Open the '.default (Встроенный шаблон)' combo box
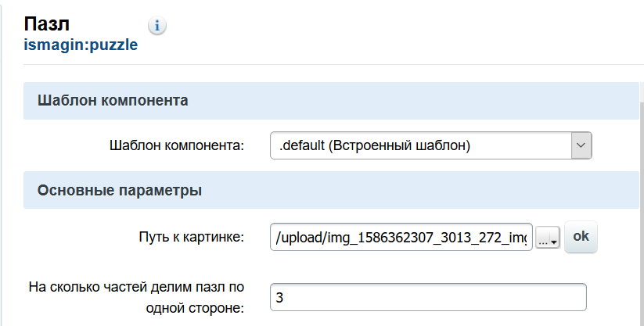 (421, 145)
